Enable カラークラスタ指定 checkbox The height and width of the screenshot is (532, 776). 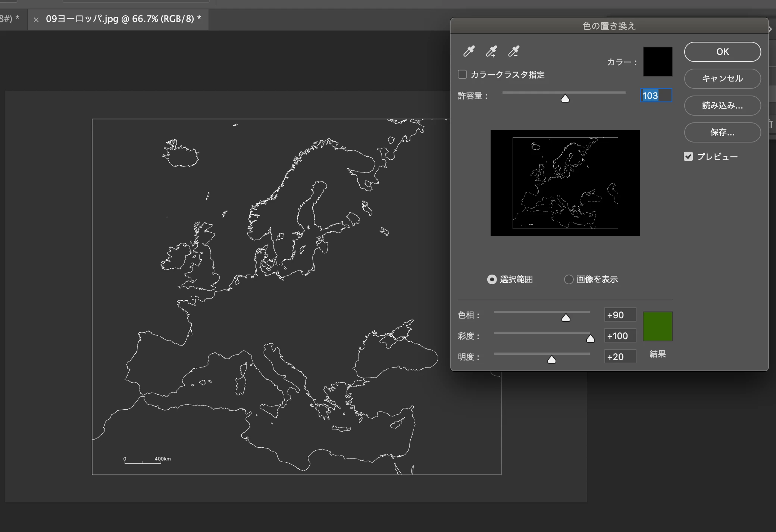pyautogui.click(x=462, y=74)
